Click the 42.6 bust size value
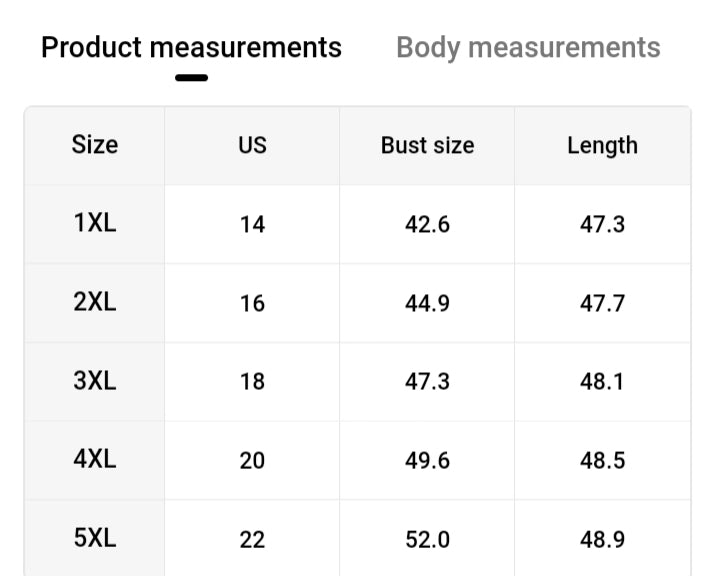720x576 pixels. pos(427,224)
